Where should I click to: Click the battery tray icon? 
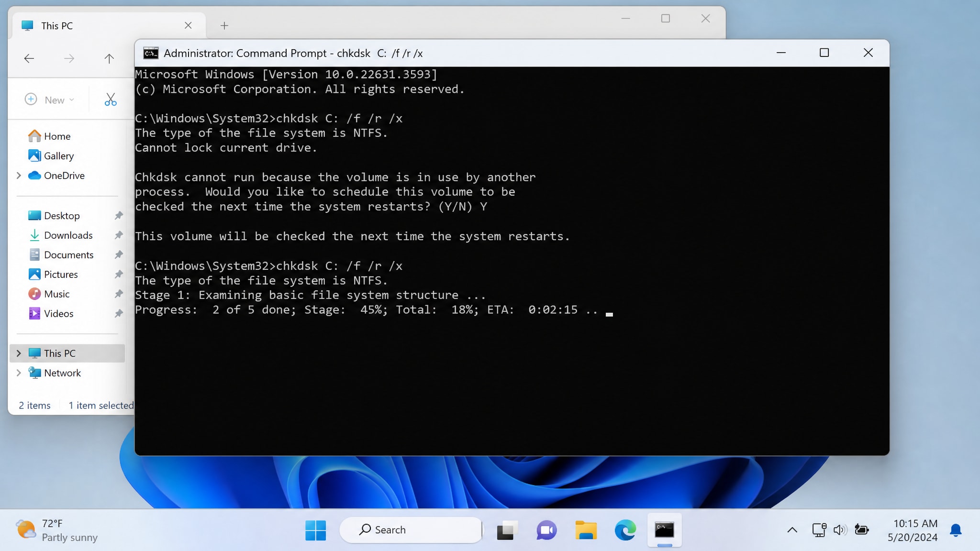862,530
